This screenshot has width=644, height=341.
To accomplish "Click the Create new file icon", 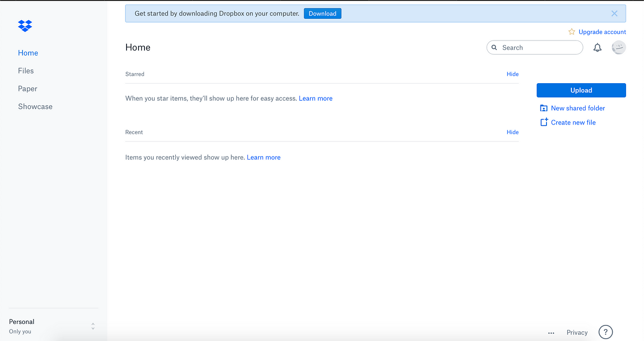I will 544,122.
